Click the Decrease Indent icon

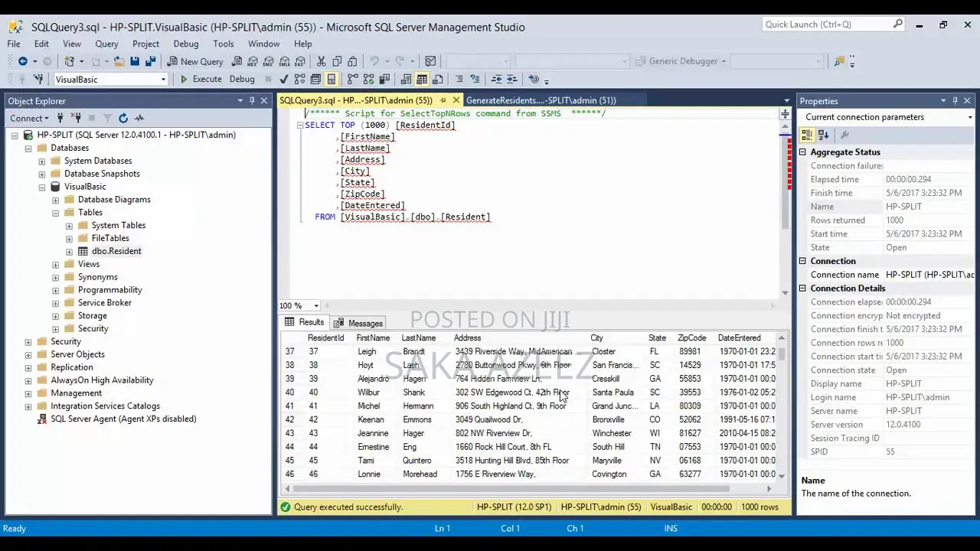(496, 79)
